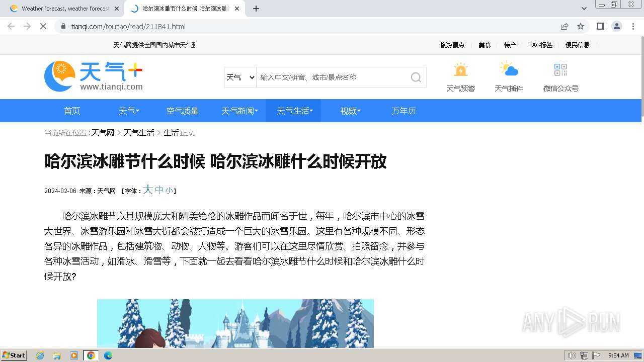Screen dimensions: 644x362
Task: Open the Chrome profile avatar
Action: pos(616,26)
